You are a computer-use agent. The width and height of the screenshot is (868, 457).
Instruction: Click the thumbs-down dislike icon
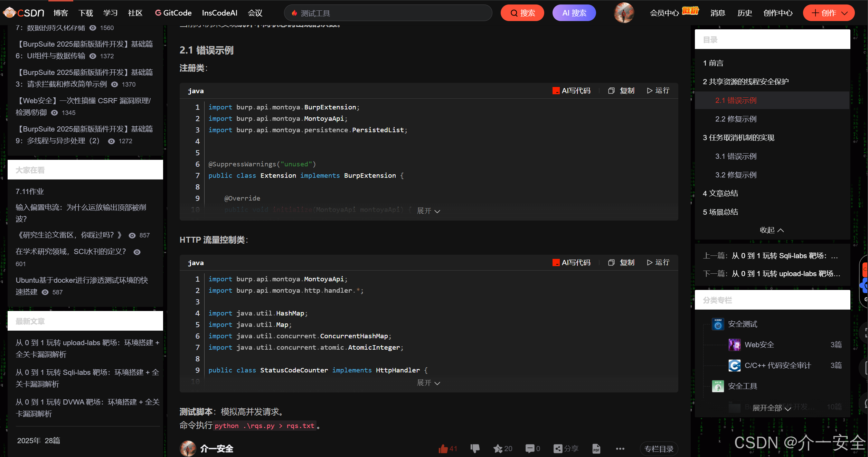[475, 448]
